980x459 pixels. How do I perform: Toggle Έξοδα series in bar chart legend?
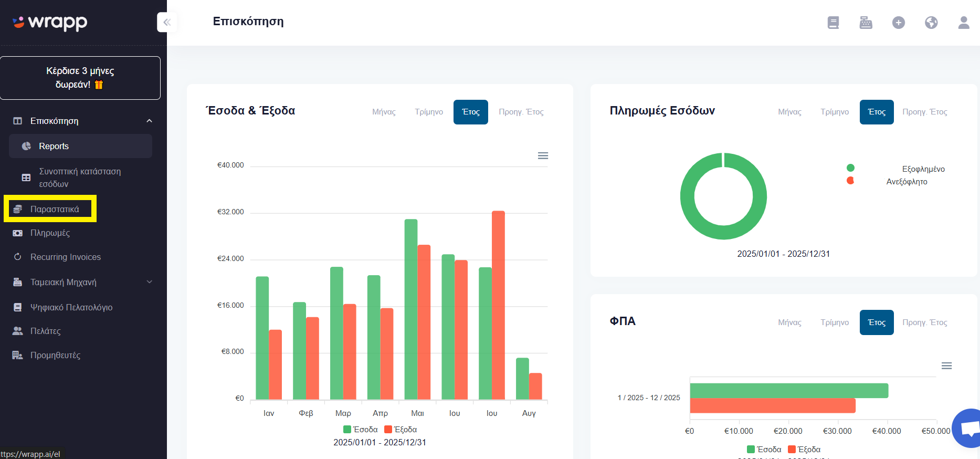click(401, 430)
